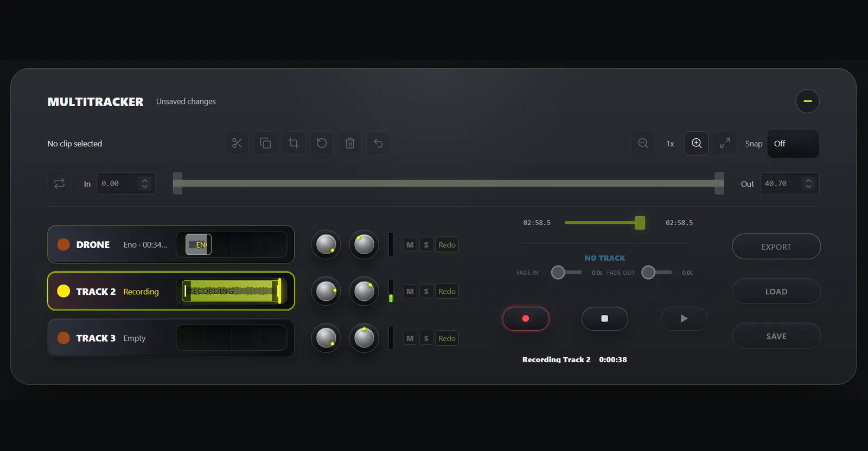Select the crop clip tool

[293, 143]
